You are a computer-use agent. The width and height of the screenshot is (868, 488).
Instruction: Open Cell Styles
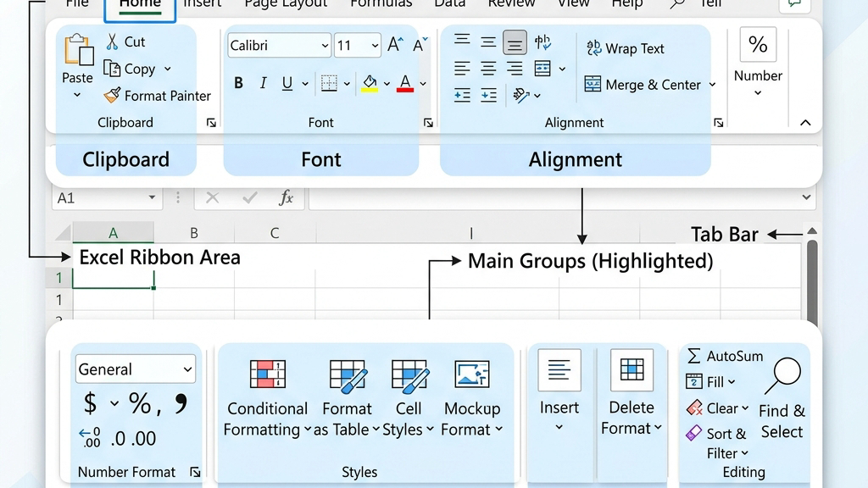click(x=409, y=396)
